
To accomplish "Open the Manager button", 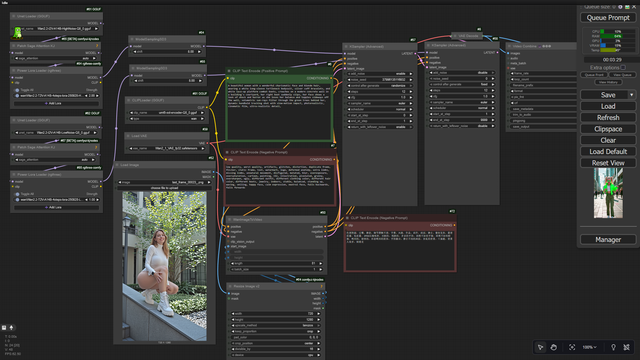I will [x=608, y=240].
